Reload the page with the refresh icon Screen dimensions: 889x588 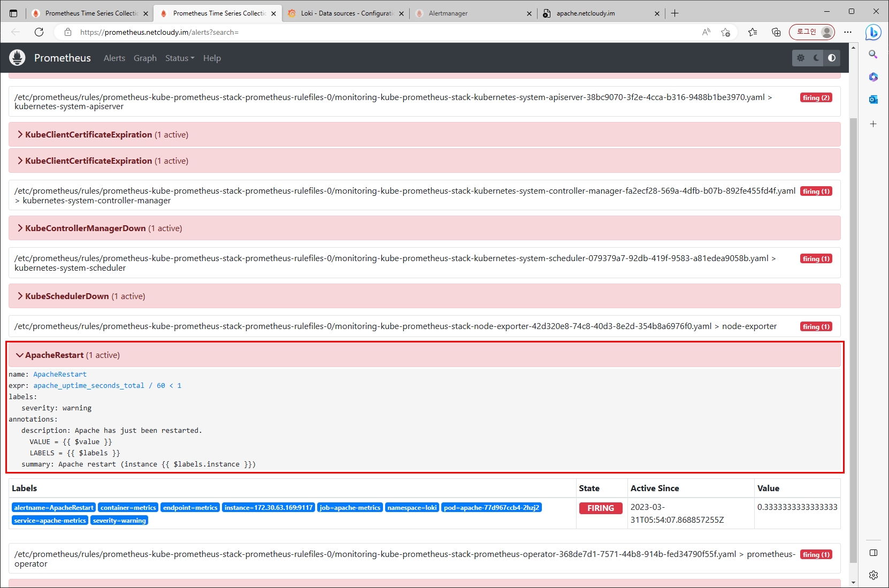click(x=39, y=32)
